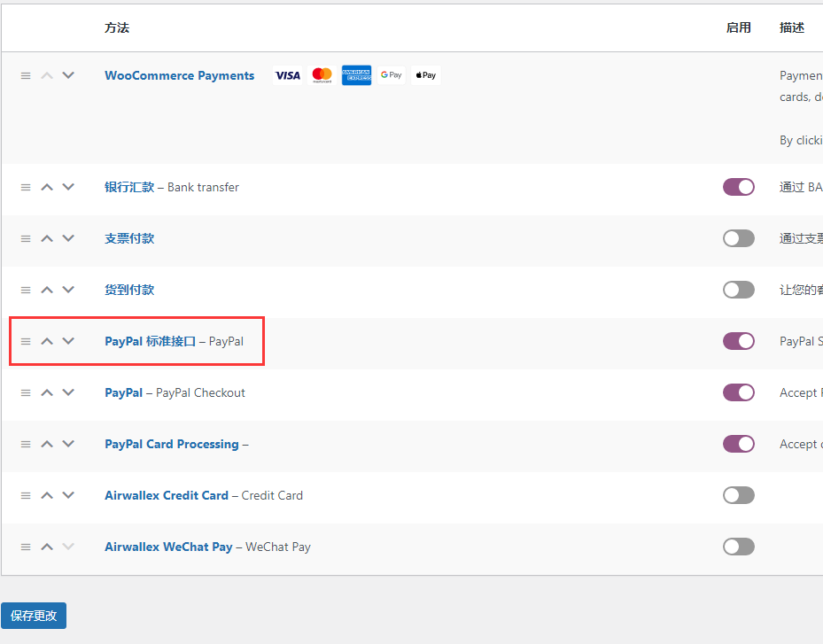
Task: Open 支票付款 payment method link
Action: tap(129, 239)
